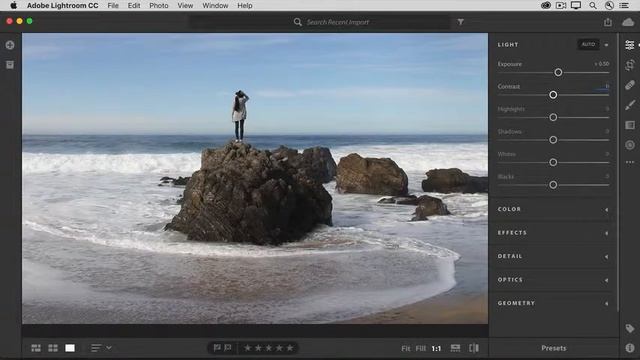Flag photo as a pick

point(217,348)
